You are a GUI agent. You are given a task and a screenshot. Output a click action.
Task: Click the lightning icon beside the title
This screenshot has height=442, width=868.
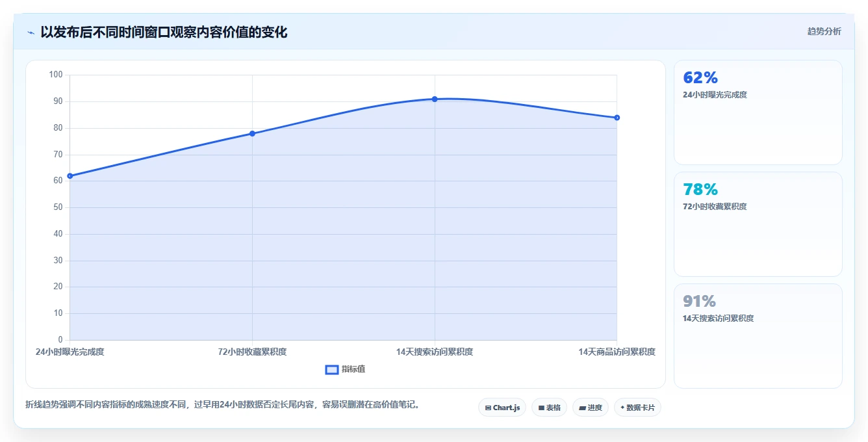click(x=31, y=32)
